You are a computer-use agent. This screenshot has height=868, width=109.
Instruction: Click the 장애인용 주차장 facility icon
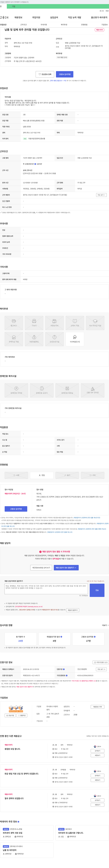16,390
